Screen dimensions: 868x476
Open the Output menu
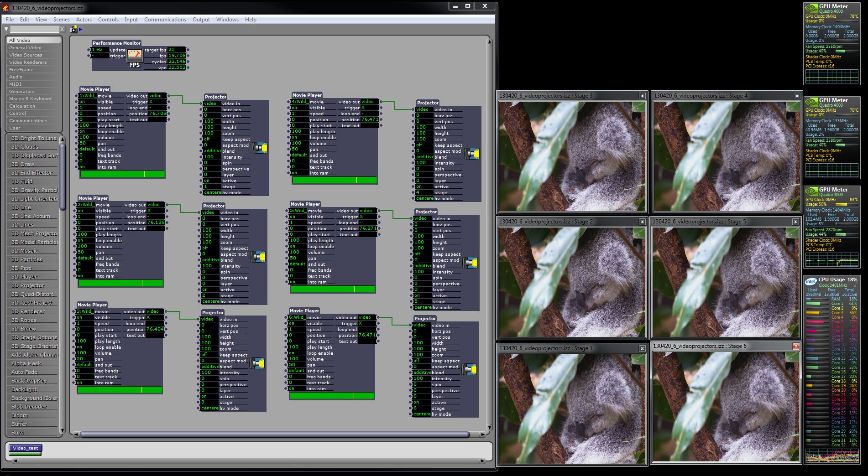(201, 20)
